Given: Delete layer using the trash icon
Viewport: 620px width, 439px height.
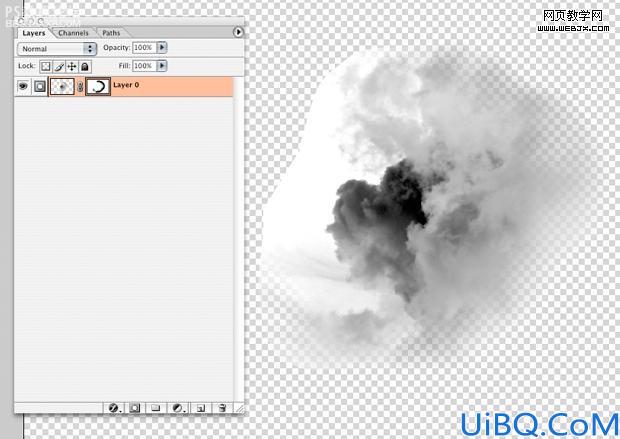Looking at the screenshot, I should [222, 408].
